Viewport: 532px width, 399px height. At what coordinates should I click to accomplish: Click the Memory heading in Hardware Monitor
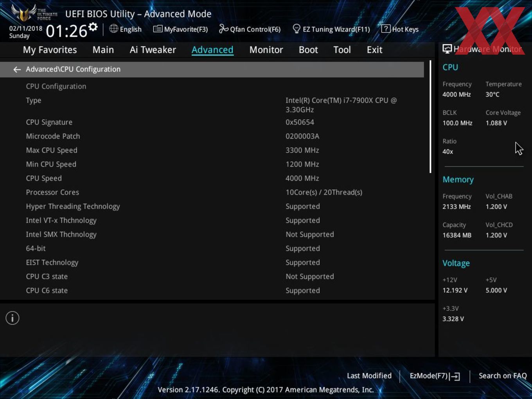tap(458, 180)
